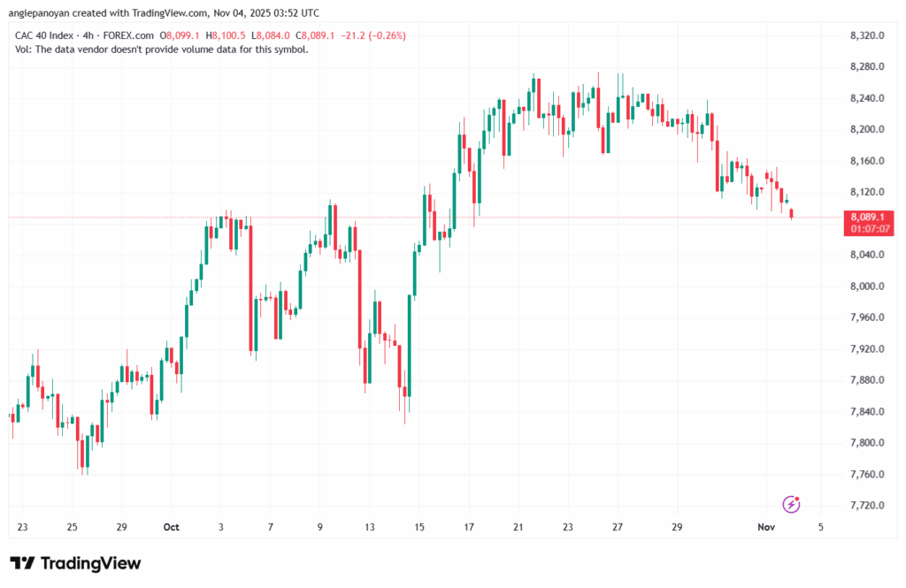Screen dimensions: 906x588
Task: Select the Nov label on time axis
Action: coord(768,527)
